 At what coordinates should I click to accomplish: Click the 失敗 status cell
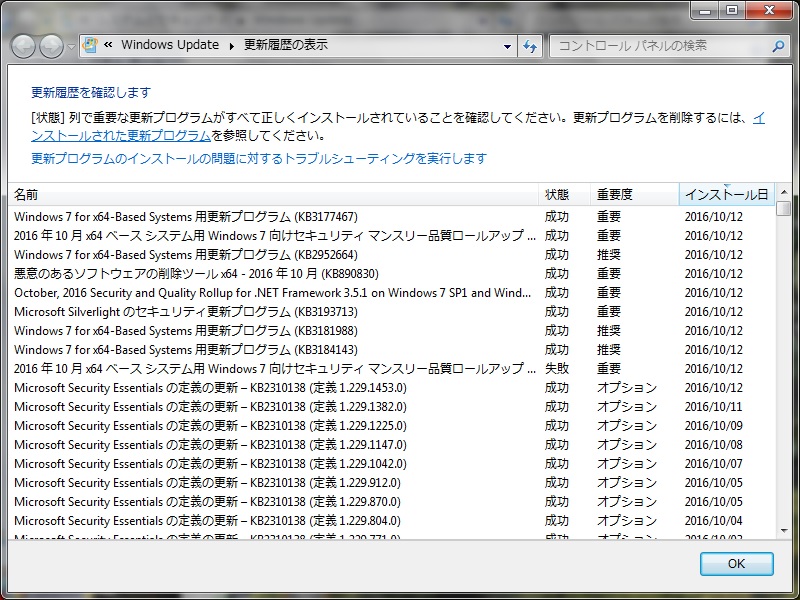pos(557,368)
